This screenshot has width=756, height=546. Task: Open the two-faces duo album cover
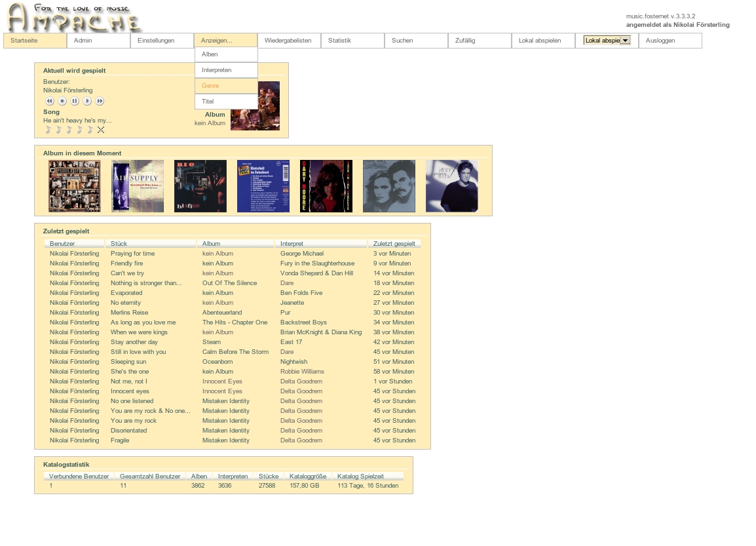point(389,186)
